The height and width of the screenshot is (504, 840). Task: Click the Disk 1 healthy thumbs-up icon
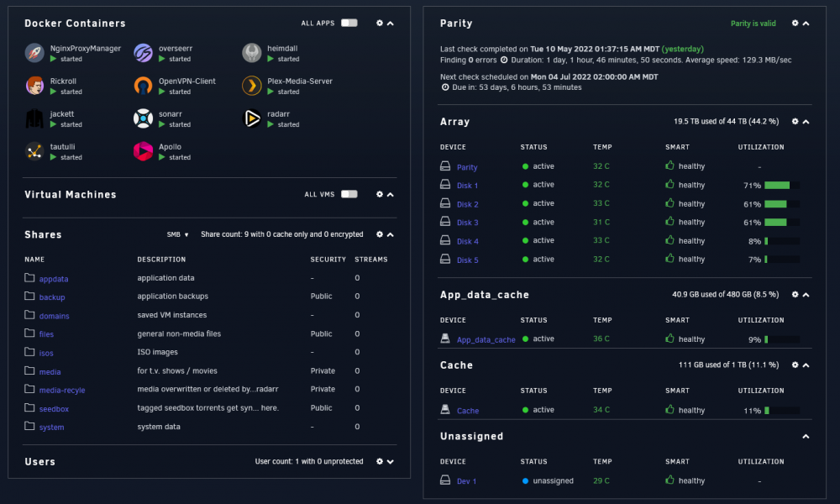tap(669, 184)
